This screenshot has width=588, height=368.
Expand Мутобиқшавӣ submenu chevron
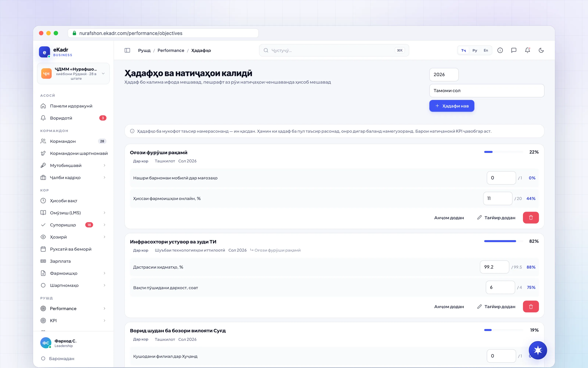(105, 165)
